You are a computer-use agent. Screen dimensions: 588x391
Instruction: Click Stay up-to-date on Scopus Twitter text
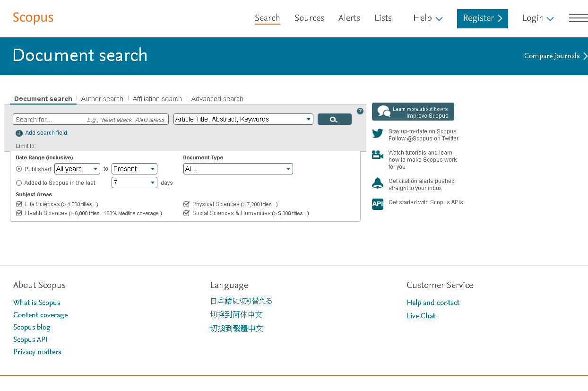424,135
